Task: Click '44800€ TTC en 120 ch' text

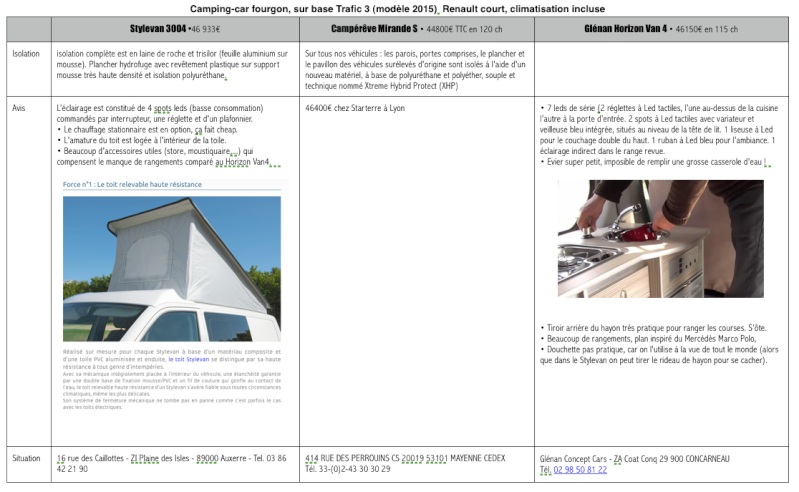Action: [464, 29]
